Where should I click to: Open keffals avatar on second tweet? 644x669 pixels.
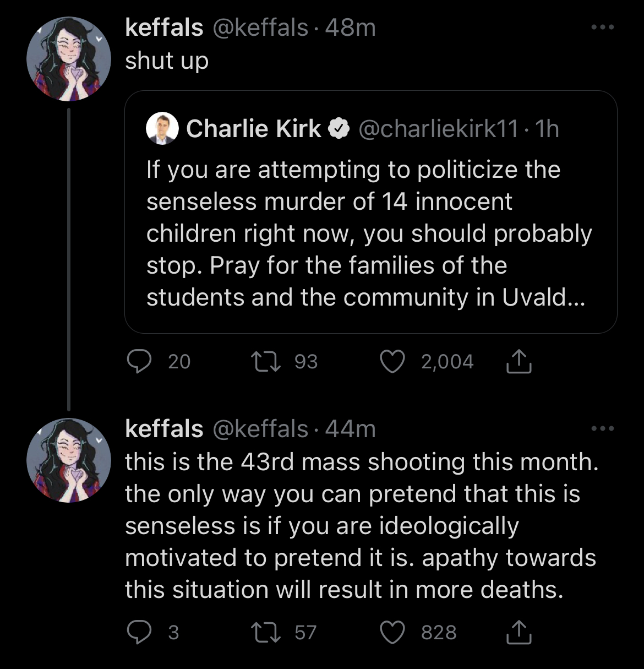[69, 460]
